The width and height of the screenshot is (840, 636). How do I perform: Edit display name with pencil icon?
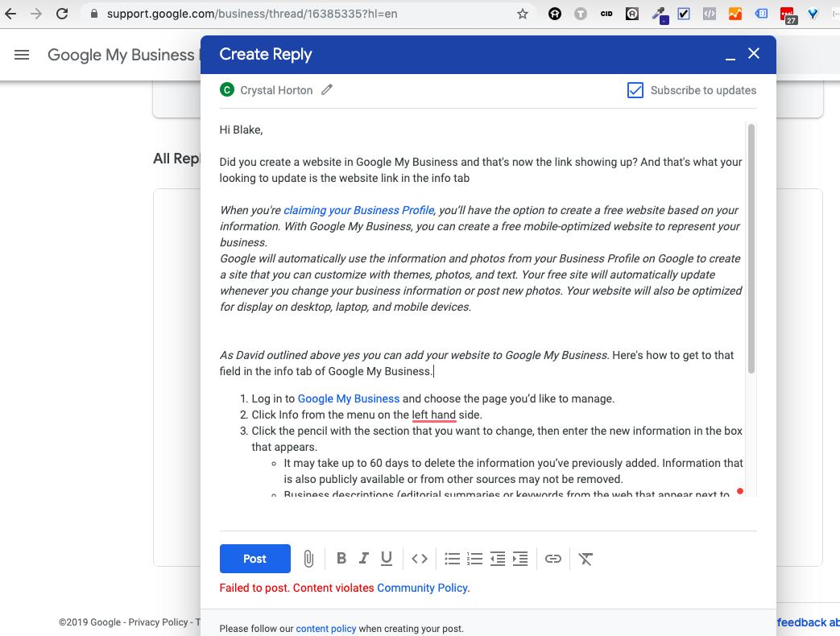click(x=327, y=90)
